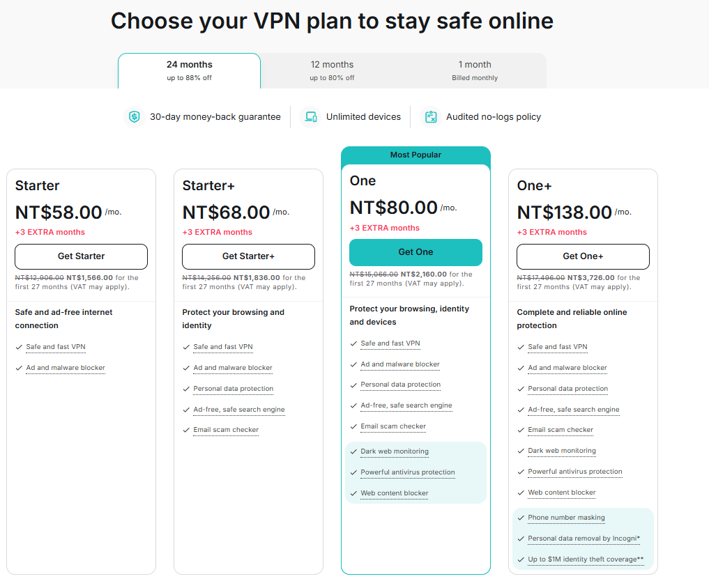Click the audited no-logs policy icon
This screenshot has width=709, height=588.
[431, 117]
